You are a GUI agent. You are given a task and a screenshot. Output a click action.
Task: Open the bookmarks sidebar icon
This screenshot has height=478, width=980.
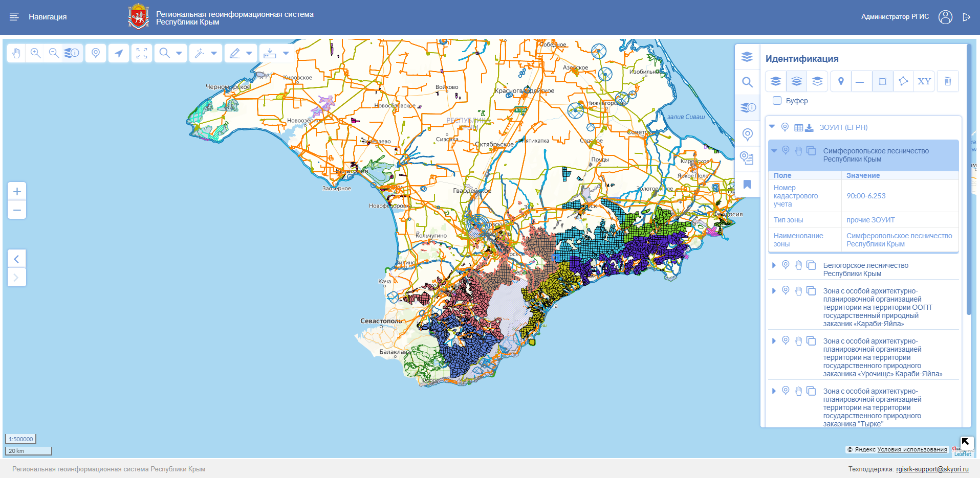tap(747, 185)
